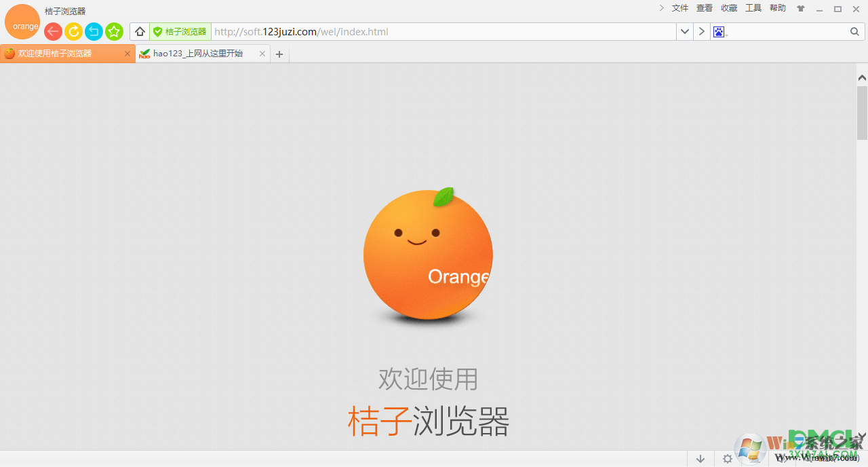This screenshot has width=868, height=467.
Task: Click the orange browser logo icon
Action: tap(22, 21)
